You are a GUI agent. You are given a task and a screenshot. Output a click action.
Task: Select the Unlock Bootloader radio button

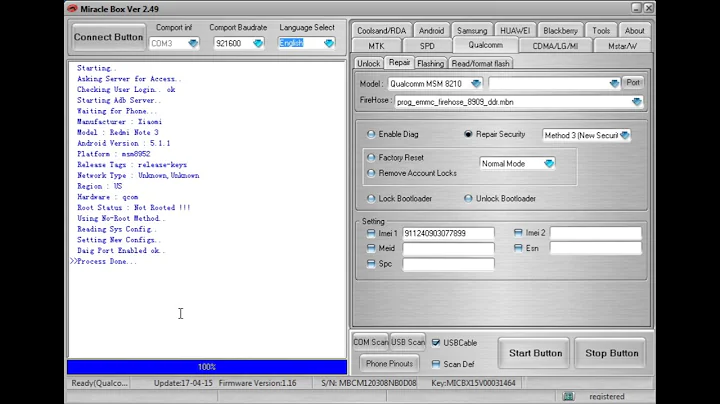click(x=468, y=198)
